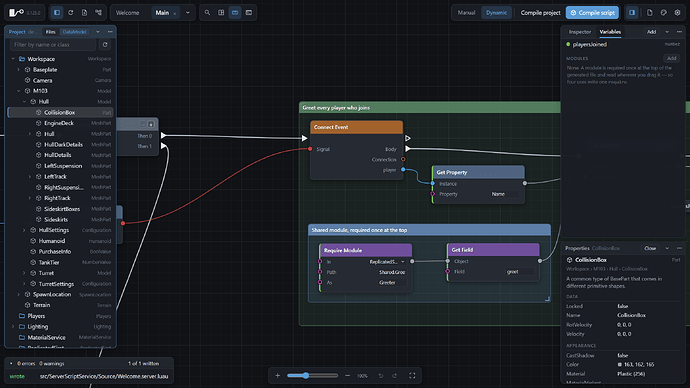690x388 pixels.
Task: Click the split layout icon
Action: (221, 13)
